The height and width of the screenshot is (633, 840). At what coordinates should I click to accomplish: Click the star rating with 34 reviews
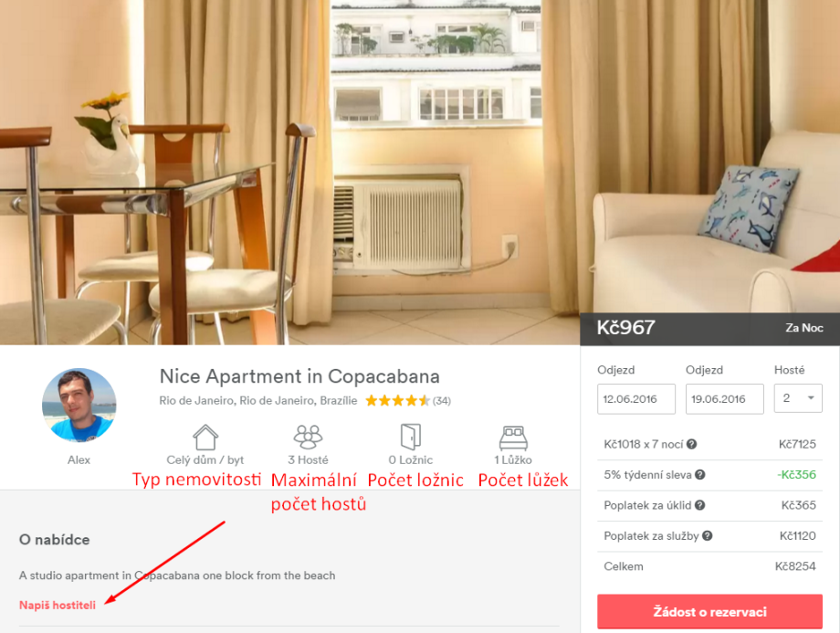[x=398, y=400]
